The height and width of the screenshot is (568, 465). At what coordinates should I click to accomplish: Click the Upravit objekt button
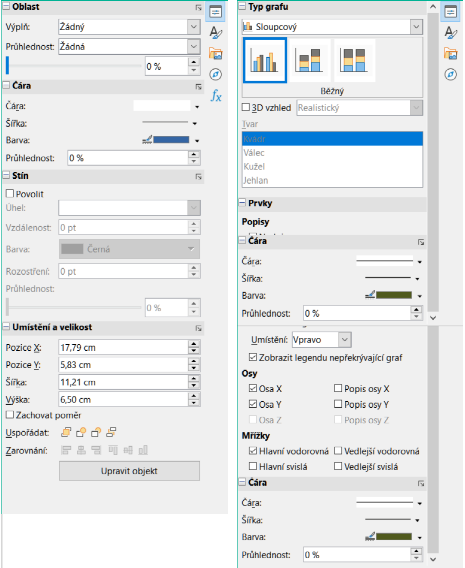[129, 471]
